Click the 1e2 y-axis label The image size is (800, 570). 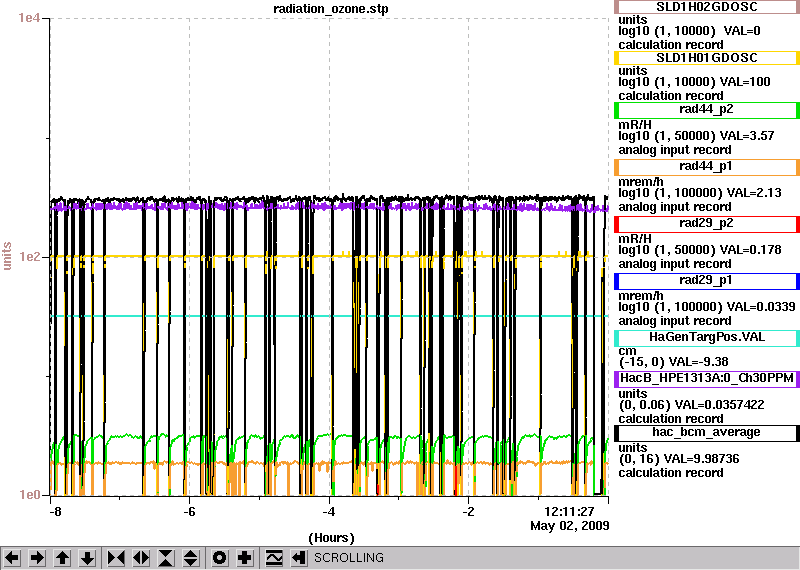tap(29, 257)
